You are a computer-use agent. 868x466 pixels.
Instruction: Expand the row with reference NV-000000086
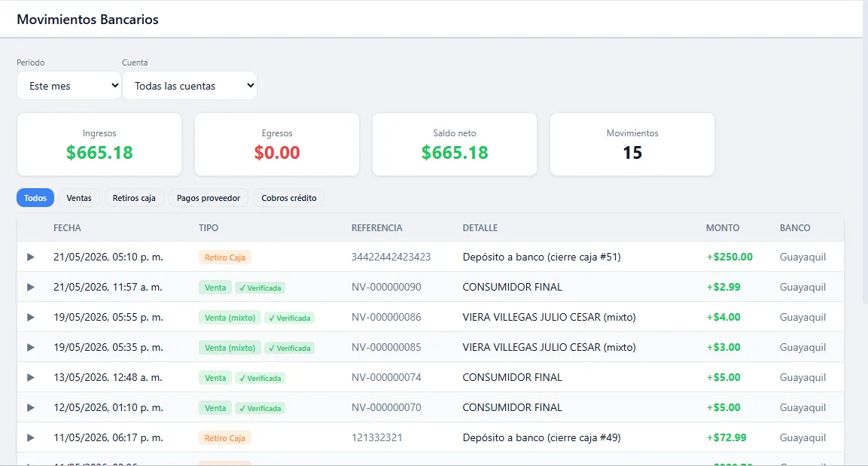coord(31,317)
